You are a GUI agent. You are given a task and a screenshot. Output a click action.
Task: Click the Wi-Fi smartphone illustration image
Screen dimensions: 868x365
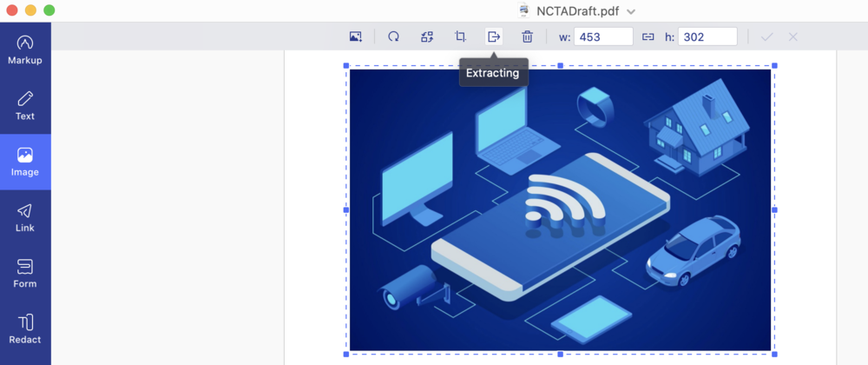pos(560,210)
